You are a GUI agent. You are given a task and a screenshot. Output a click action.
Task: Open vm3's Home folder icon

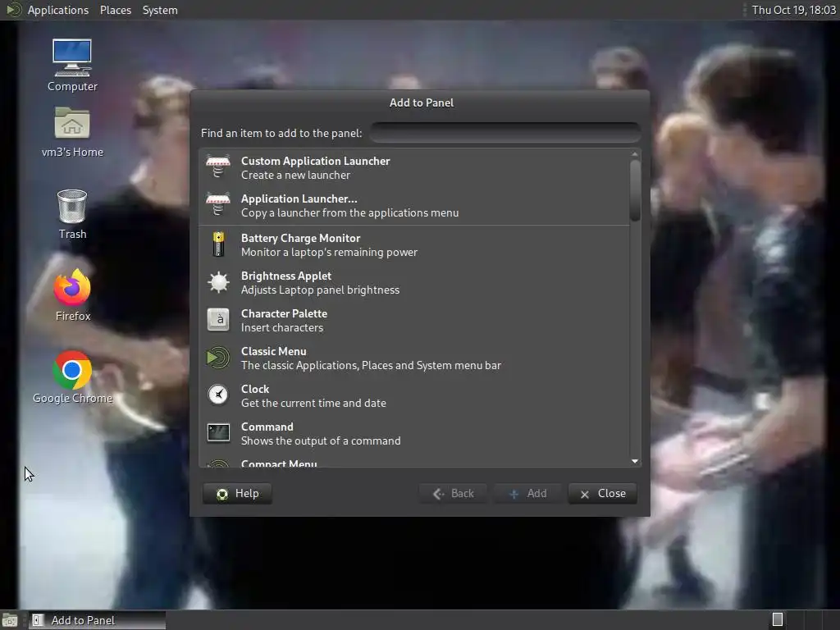[72, 132]
